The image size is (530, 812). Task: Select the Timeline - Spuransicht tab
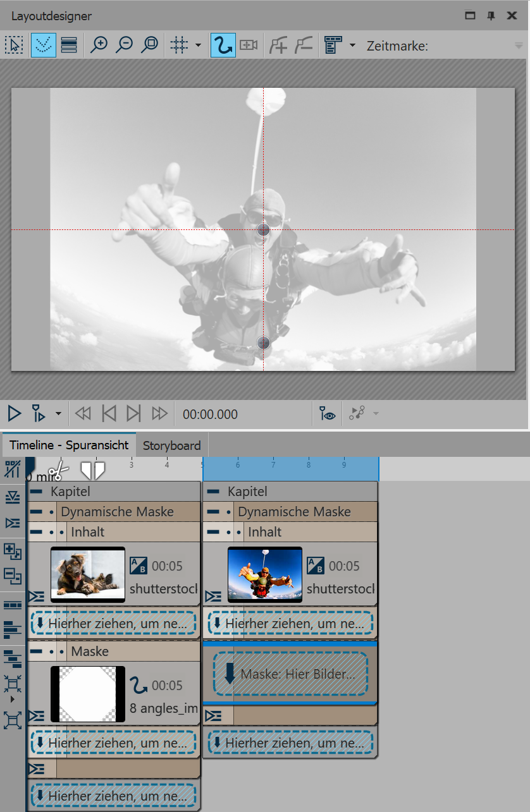point(69,445)
